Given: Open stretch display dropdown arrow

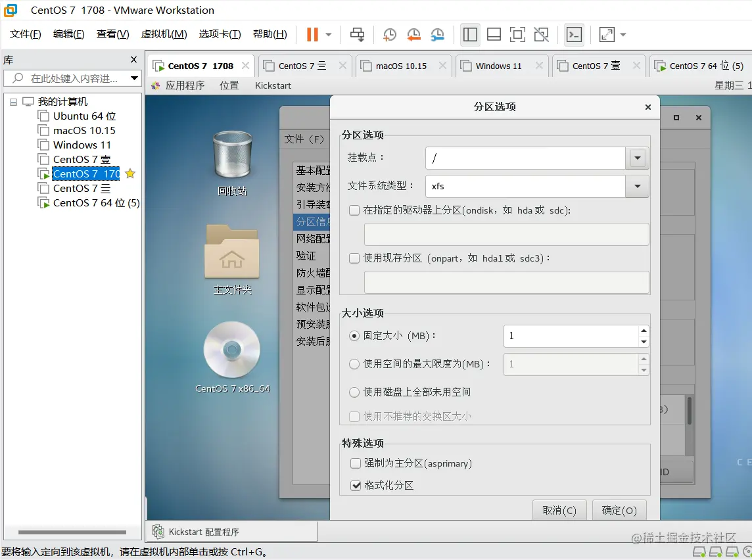Looking at the screenshot, I should 623,35.
